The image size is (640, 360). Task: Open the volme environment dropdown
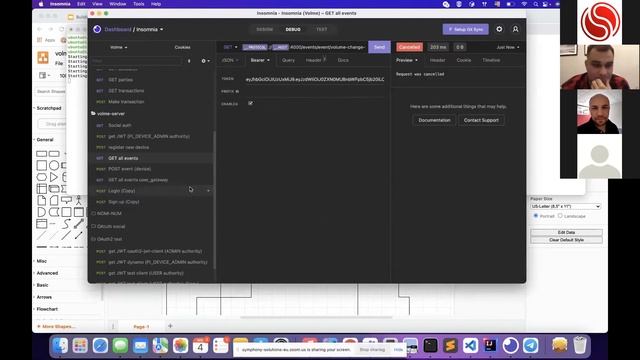coord(119,47)
